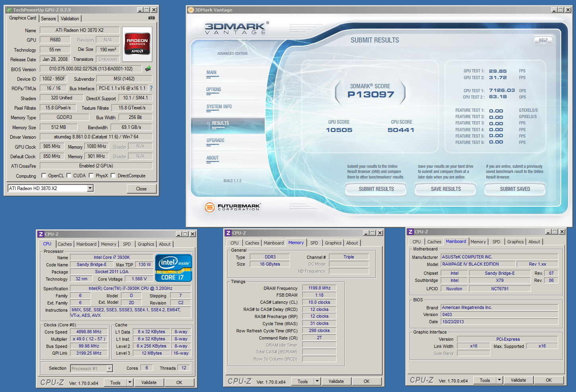
Task: Click the GPU-Z screenshot camera icon
Action: [x=151, y=18]
